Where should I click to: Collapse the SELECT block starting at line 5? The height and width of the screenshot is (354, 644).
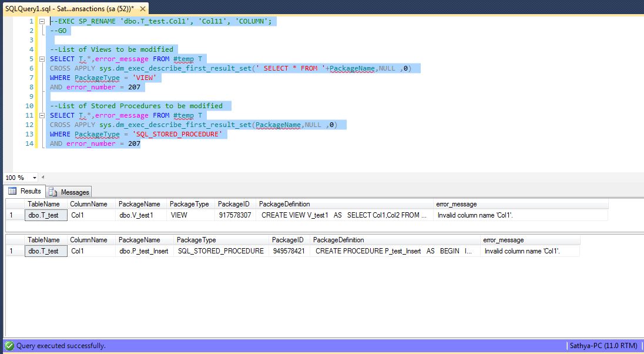[42, 59]
